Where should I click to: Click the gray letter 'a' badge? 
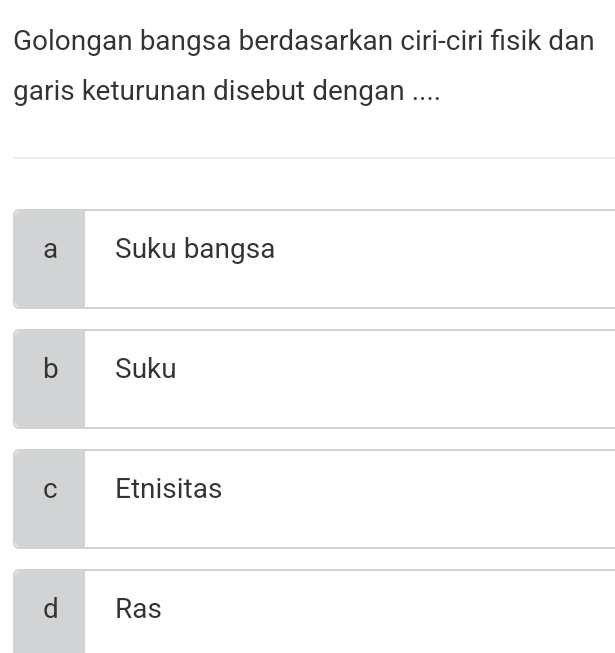(x=50, y=259)
